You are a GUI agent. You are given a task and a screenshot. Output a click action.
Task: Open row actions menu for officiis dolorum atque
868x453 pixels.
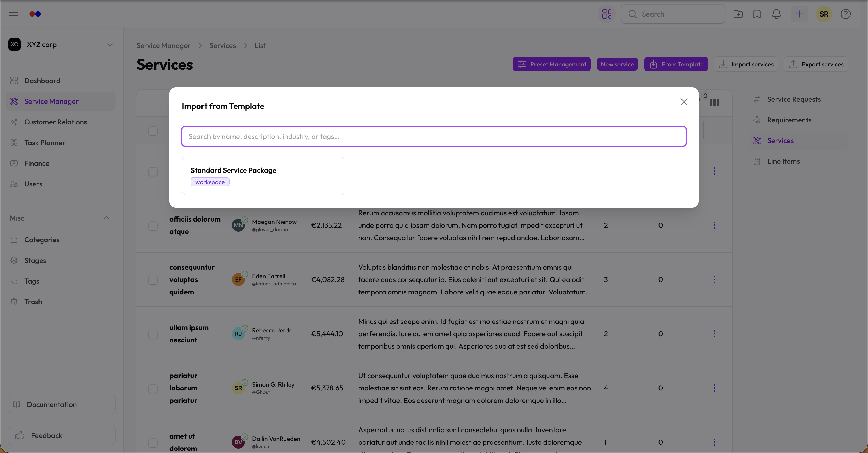[x=714, y=225]
